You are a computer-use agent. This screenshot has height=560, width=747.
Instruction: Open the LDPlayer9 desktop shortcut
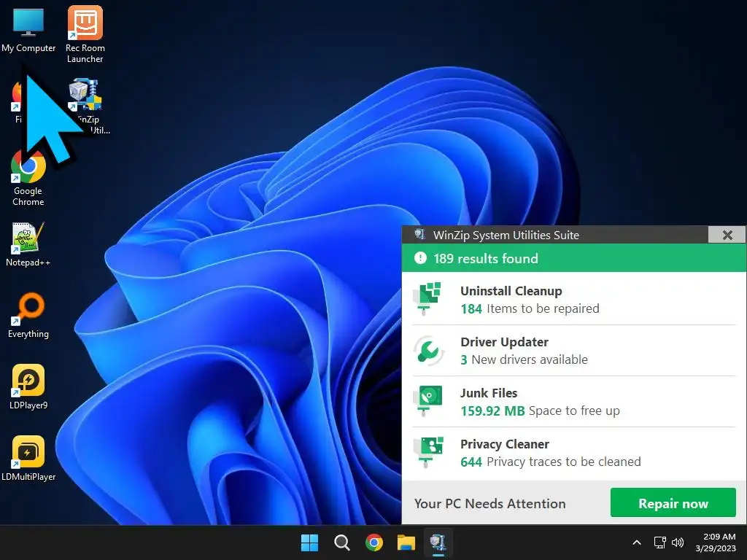point(28,386)
